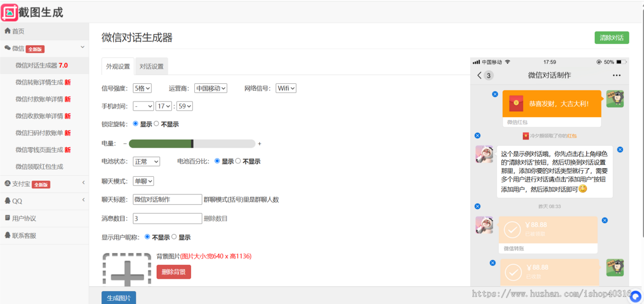
Task: Delete the 已被领取 transfer message via its blue X
Action: coord(604,220)
